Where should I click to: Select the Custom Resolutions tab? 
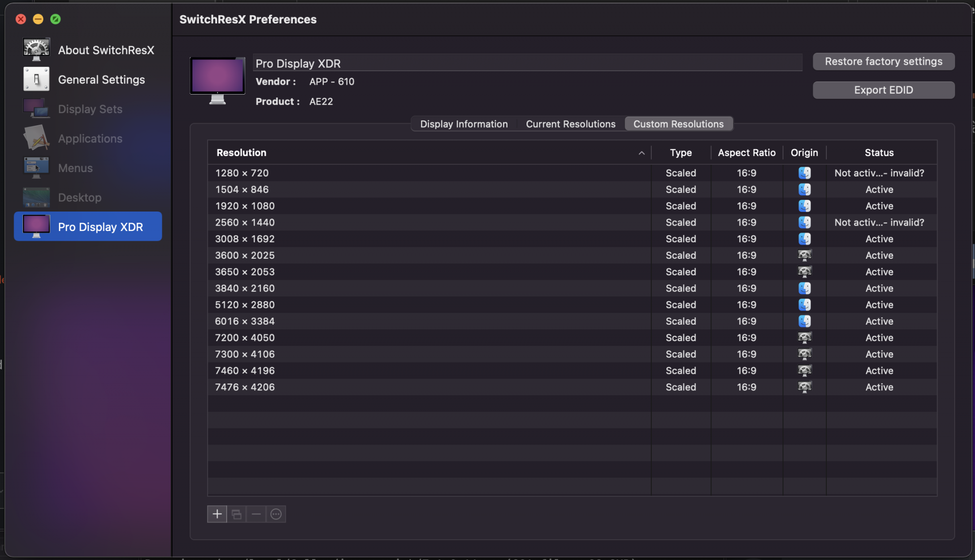[678, 124]
